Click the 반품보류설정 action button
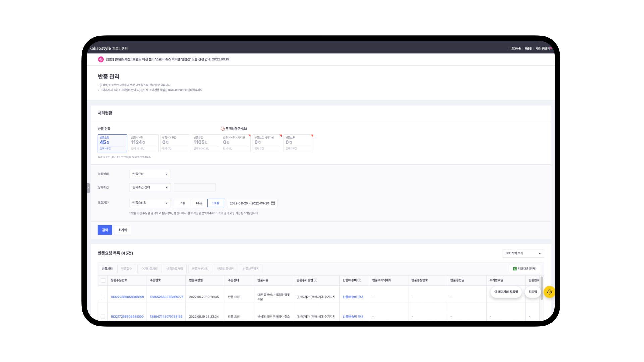 [225, 269]
